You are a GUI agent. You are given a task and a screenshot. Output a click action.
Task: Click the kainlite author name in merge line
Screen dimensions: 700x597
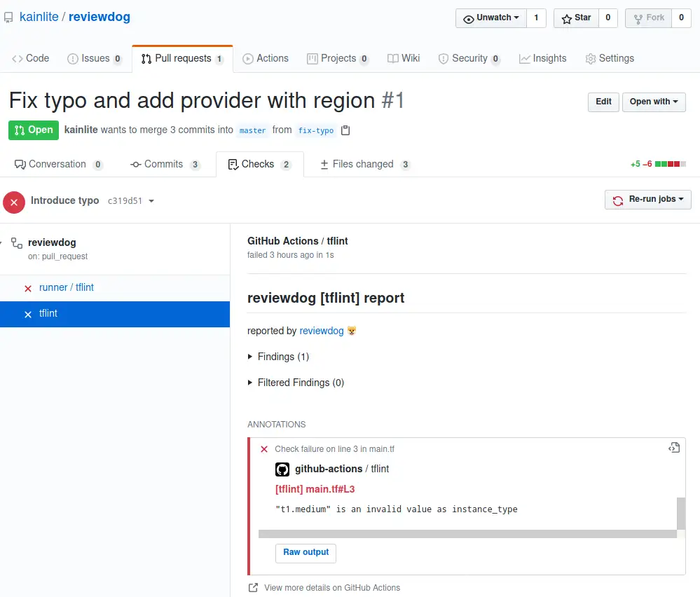point(81,130)
